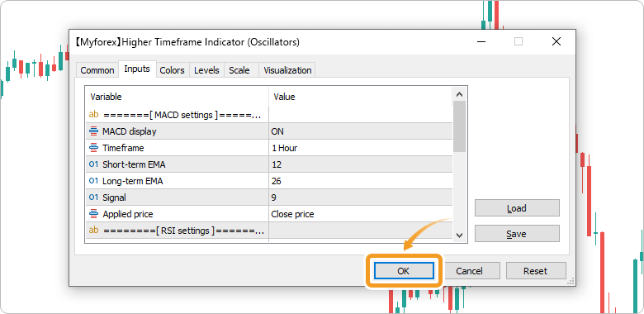Click the scroll down arrow of inputs list
Viewport: 644px width, 314px height.
(460, 235)
